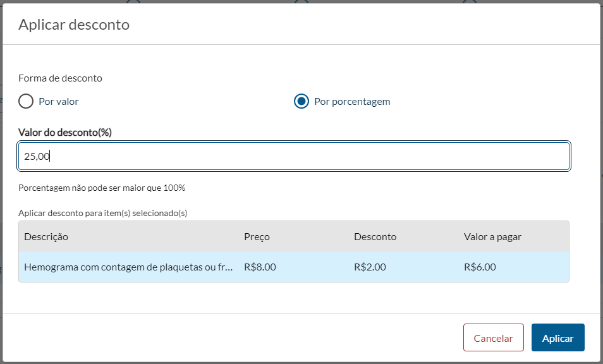Click the discount value input field

click(x=294, y=156)
